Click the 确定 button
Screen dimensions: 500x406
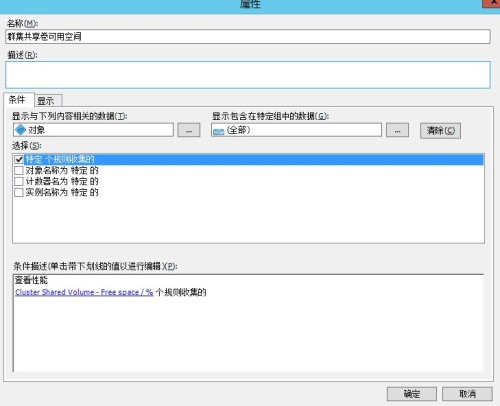pos(412,394)
